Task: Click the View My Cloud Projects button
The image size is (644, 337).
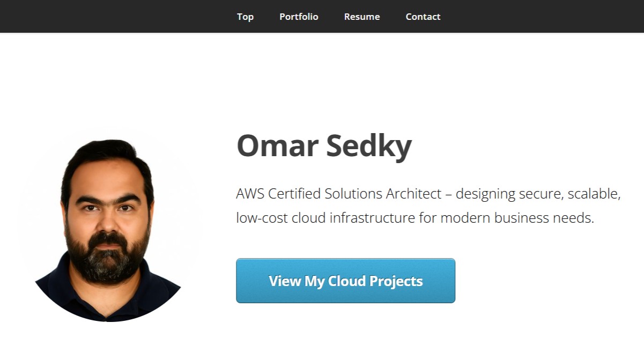Action: (x=345, y=280)
